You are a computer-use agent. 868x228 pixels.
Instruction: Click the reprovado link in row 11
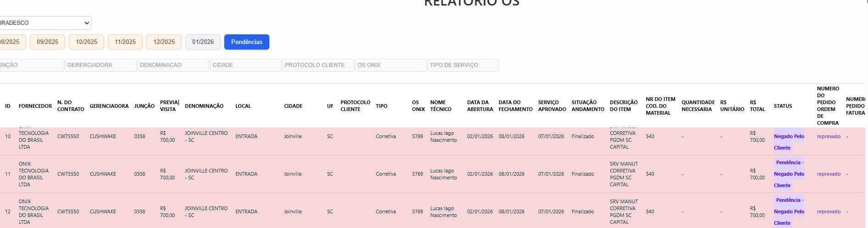[829, 174]
